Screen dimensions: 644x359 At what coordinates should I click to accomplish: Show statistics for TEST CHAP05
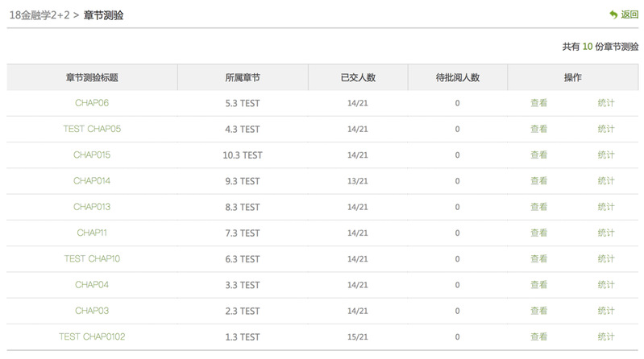tap(606, 129)
